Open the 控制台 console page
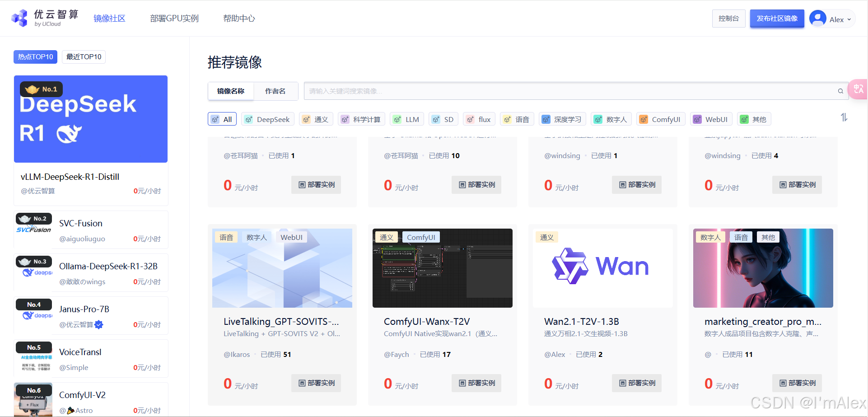The height and width of the screenshot is (417, 868). [728, 19]
